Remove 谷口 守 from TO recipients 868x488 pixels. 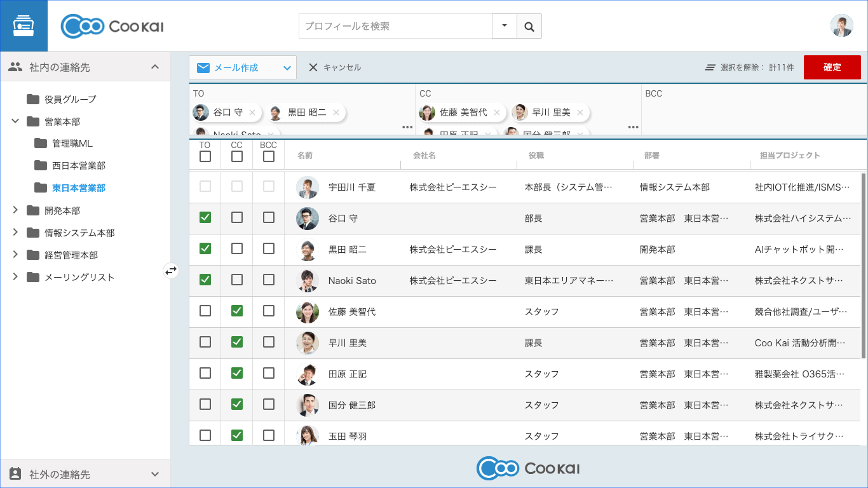(252, 112)
